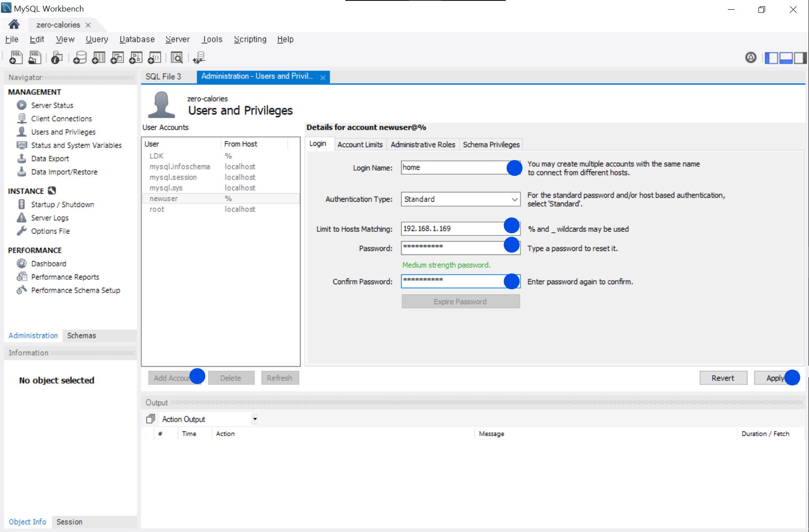
Task: Create a new schema icon
Action: [80, 57]
